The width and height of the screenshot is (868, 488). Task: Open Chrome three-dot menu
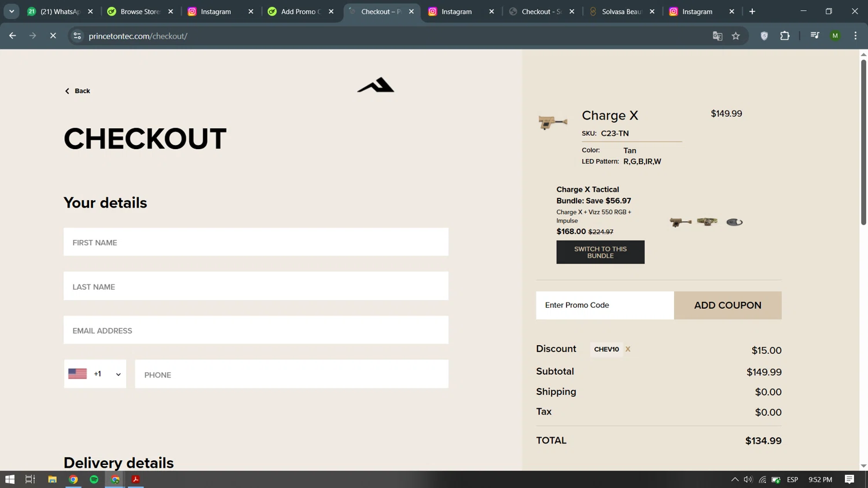coord(855,36)
